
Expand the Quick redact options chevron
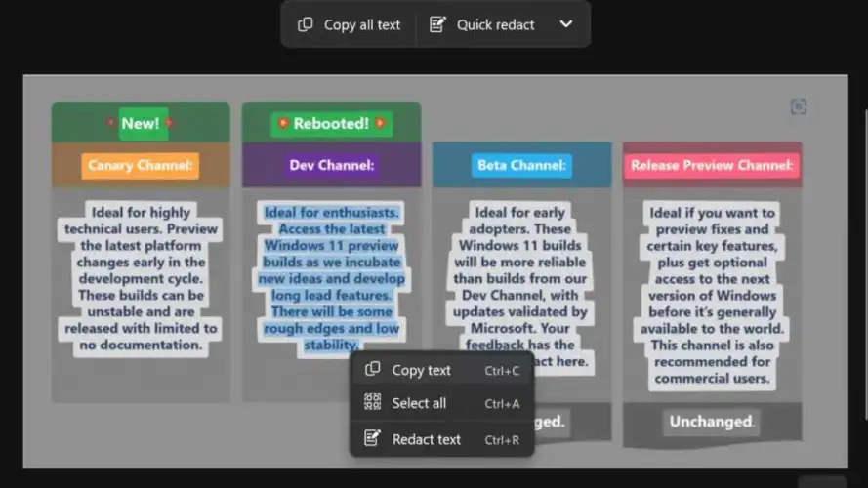pos(566,24)
